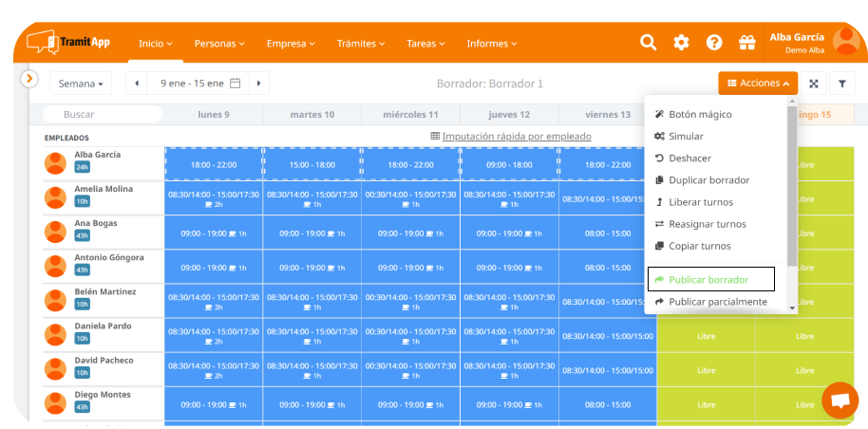
Task: Go to previous week arrow
Action: [137, 84]
